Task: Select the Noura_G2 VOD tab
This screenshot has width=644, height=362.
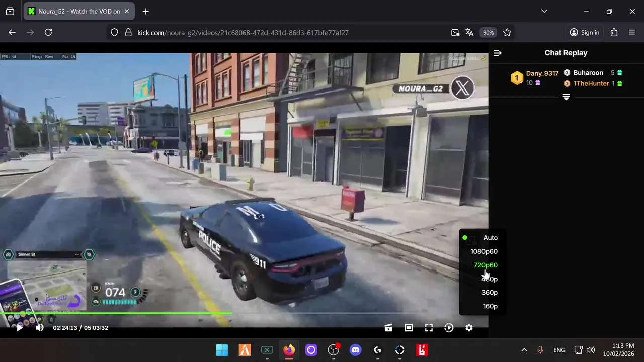Action: [79, 11]
